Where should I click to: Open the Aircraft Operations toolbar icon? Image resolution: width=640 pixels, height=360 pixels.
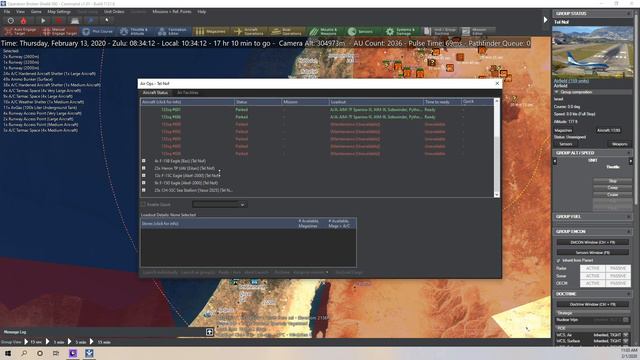(x=248, y=31)
